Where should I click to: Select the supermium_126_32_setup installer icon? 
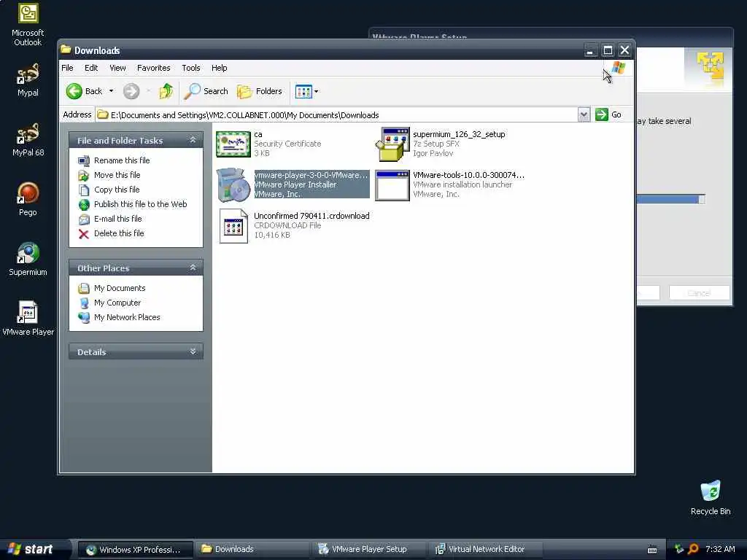click(392, 144)
